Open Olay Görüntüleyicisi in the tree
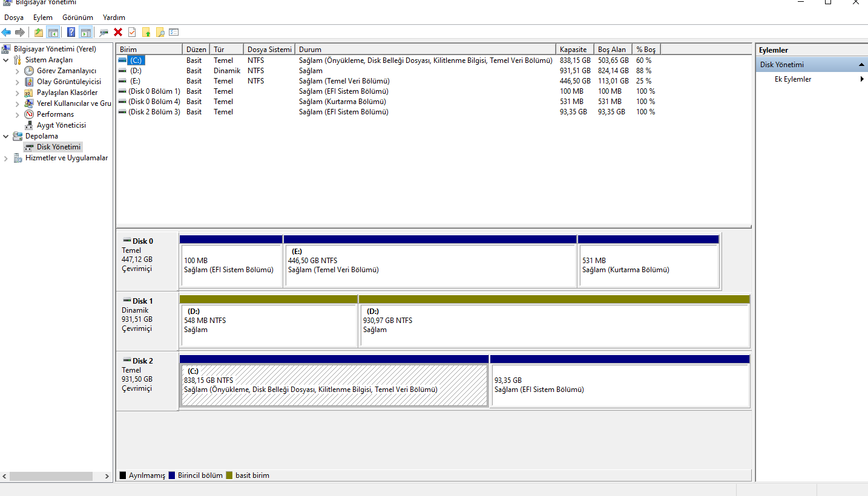868x496 pixels. [68, 82]
